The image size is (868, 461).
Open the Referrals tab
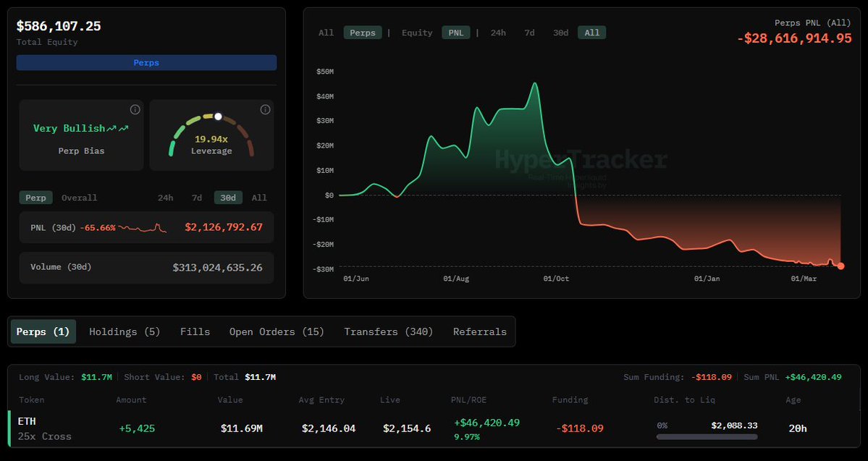pos(479,331)
